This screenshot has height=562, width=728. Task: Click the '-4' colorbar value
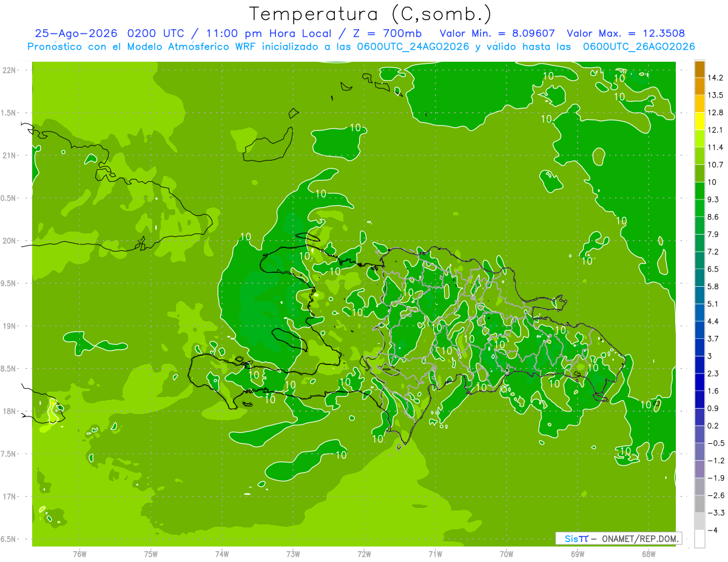pos(713,530)
